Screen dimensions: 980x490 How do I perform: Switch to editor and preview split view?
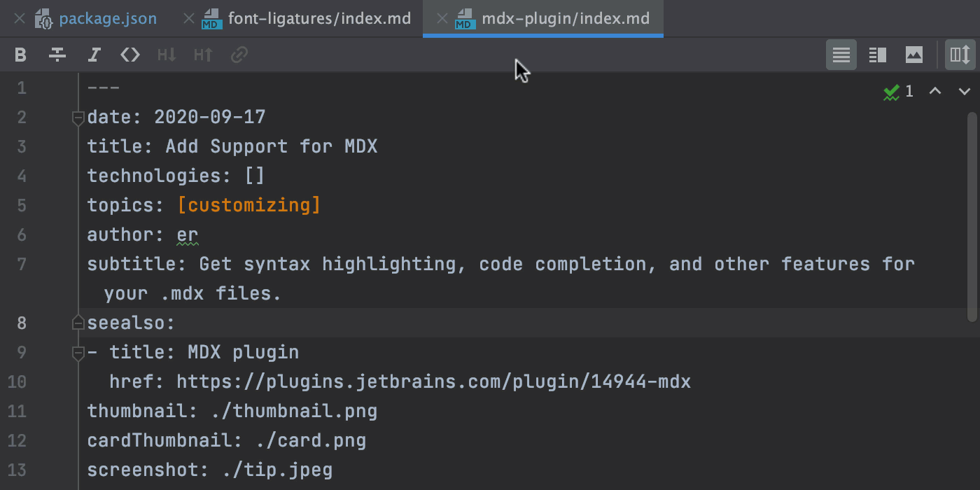878,55
